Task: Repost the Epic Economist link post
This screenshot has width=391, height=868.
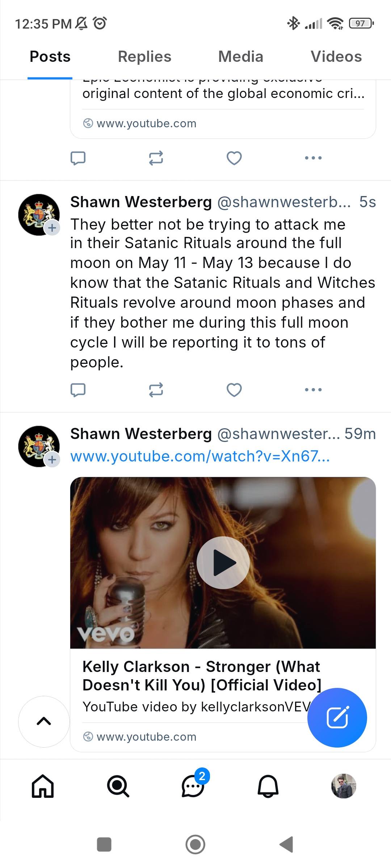Action: tap(156, 158)
